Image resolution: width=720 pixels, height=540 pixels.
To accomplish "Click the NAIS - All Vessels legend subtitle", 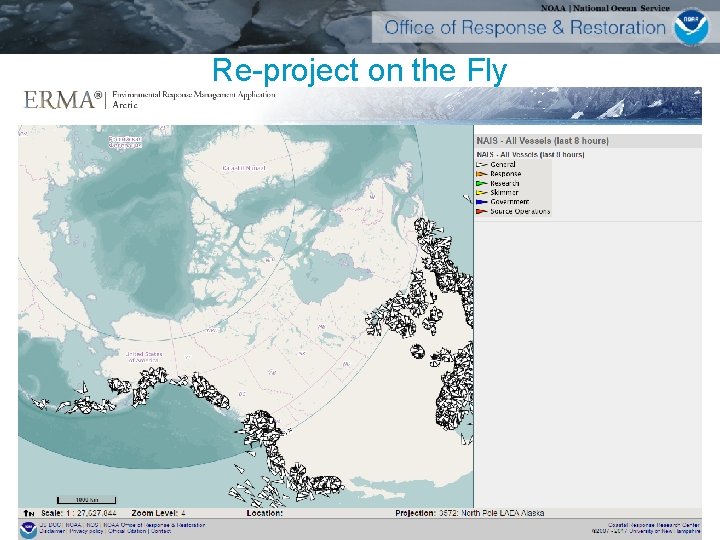I will coord(530,155).
